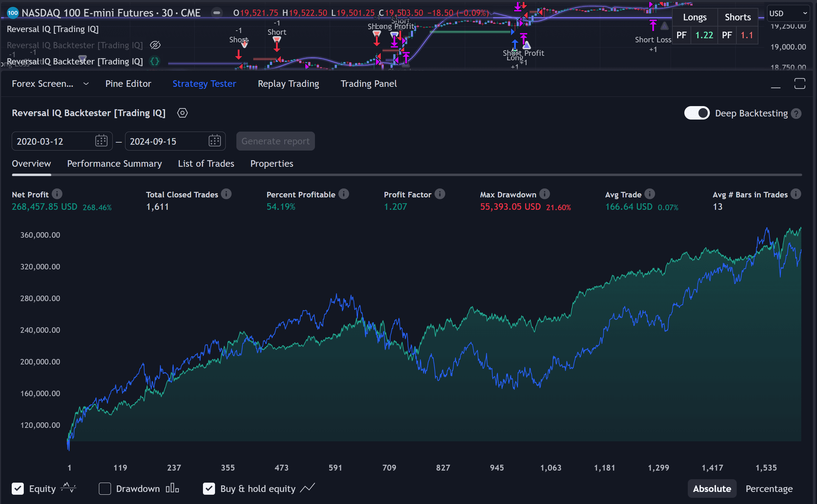Show Net Profit info tooltip
817x504 pixels.
[x=57, y=194]
